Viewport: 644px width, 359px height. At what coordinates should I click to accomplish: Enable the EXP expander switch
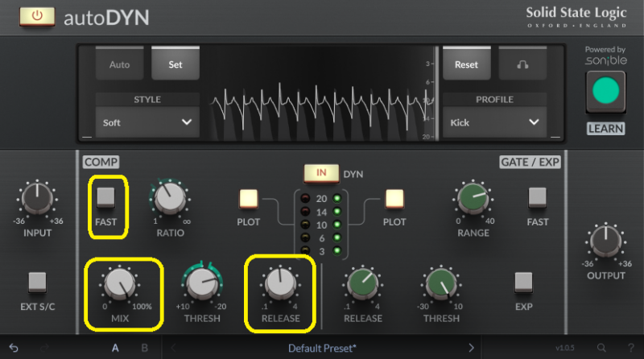[524, 281]
